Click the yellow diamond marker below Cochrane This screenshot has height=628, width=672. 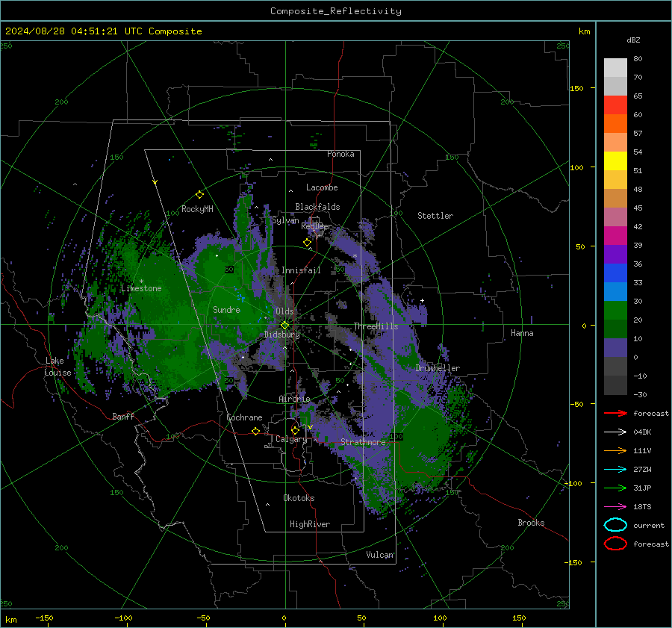255,431
